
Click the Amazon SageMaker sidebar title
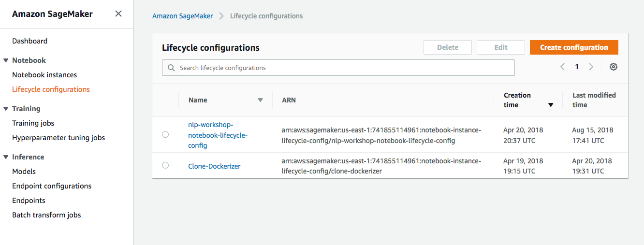[52, 14]
